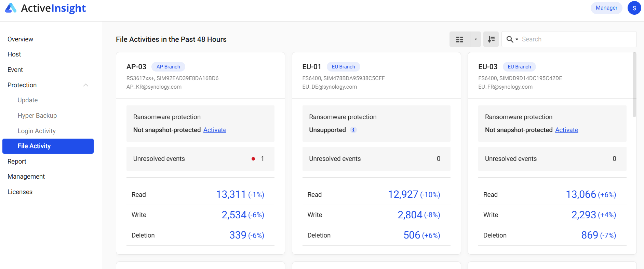Open the search filter magnifier dropdown
The height and width of the screenshot is (269, 644).
[x=512, y=39]
